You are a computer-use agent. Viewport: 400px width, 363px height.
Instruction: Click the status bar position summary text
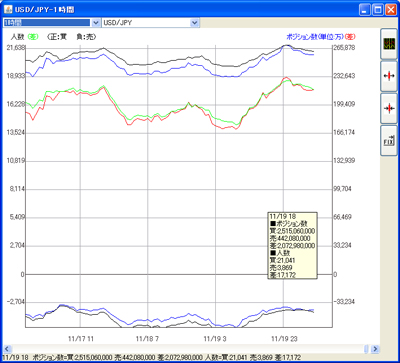tap(152, 357)
